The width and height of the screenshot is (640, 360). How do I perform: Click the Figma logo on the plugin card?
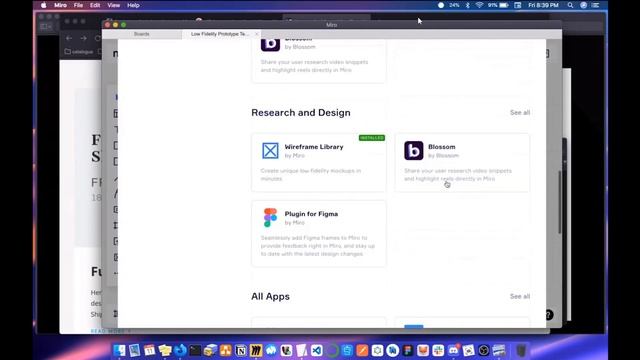[x=270, y=218]
